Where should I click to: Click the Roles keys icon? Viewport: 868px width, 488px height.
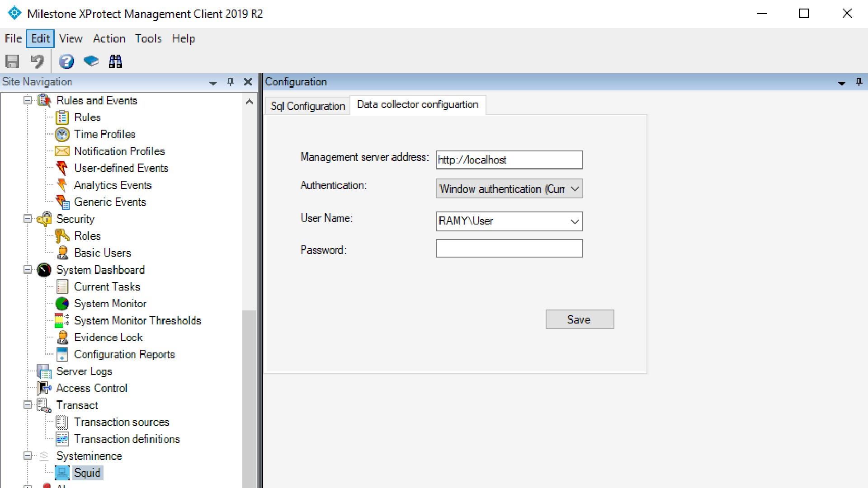[62, 236]
